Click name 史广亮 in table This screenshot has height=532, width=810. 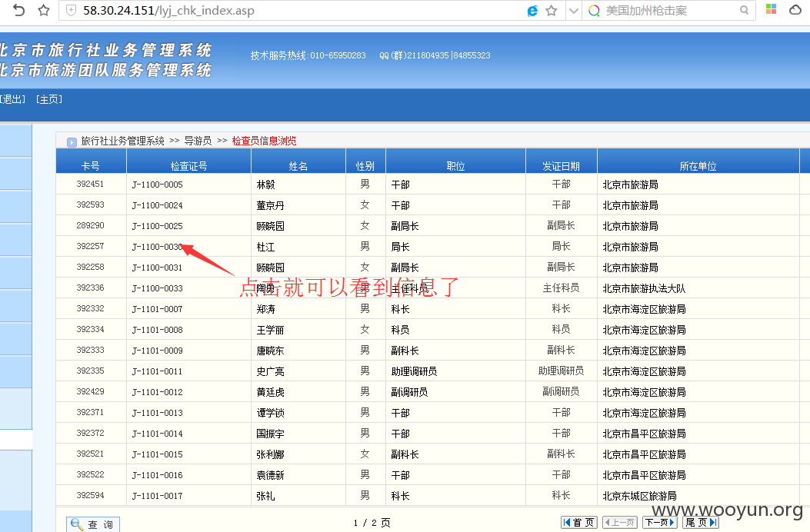(x=271, y=371)
